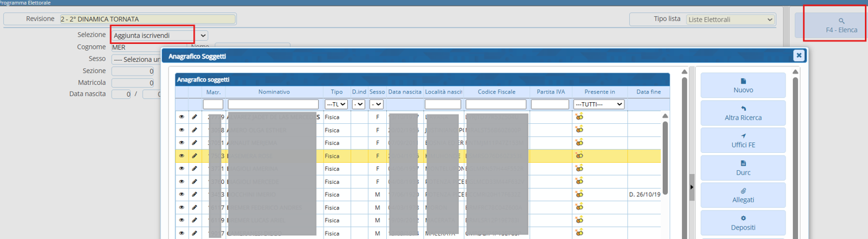
Task: Edit the BAGIOLI AMERINA record via pencil icon
Action: [x=195, y=168]
